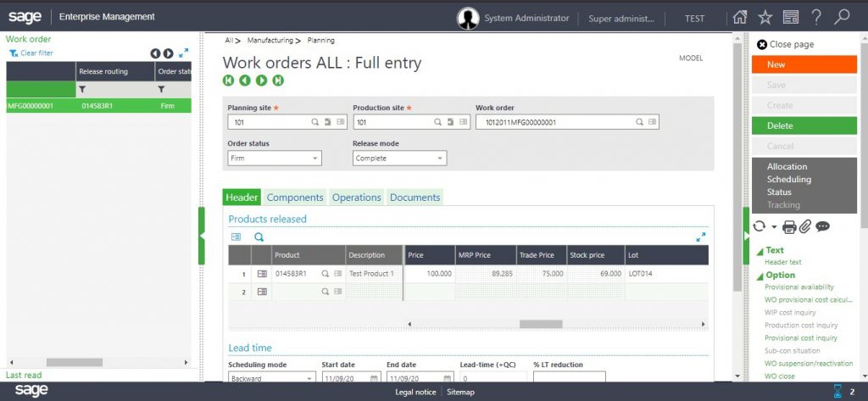This screenshot has height=401, width=868.
Task: Open the Legal notice link
Action: pos(415,393)
